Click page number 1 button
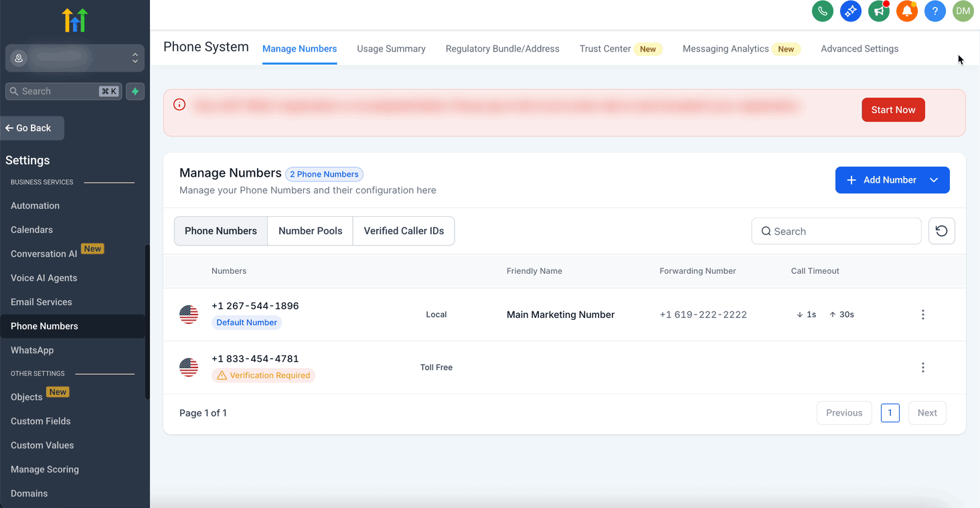This screenshot has width=980, height=508. click(890, 413)
